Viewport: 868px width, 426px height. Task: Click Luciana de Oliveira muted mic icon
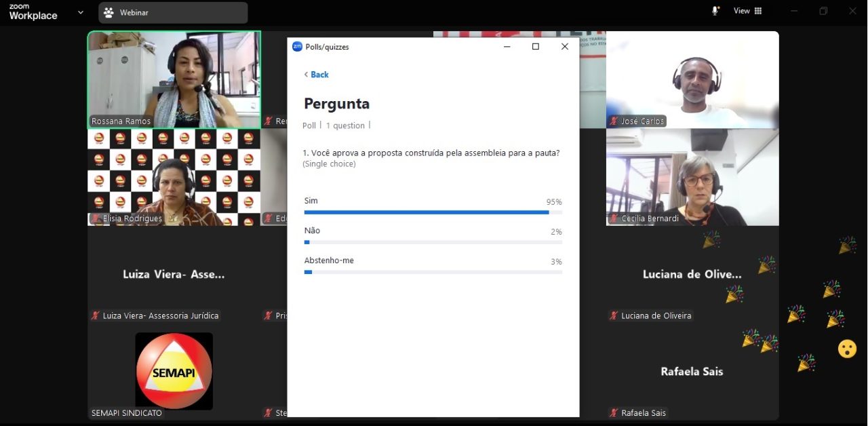point(614,315)
